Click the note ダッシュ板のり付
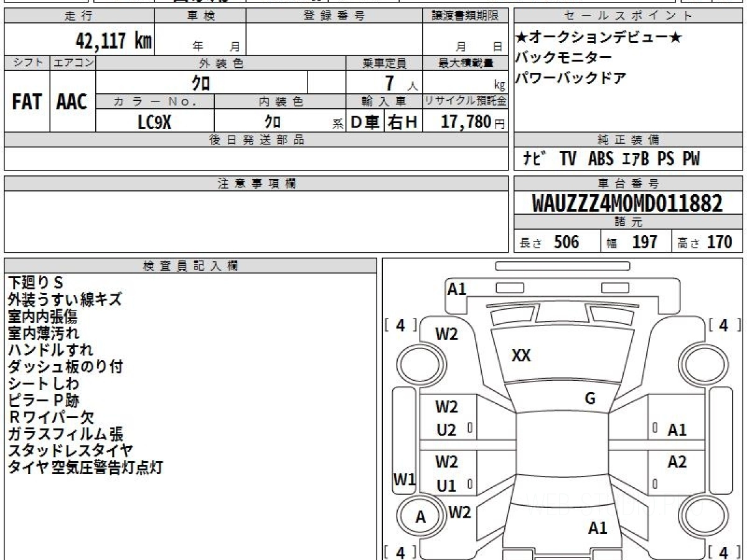The image size is (747, 560). click(x=65, y=366)
